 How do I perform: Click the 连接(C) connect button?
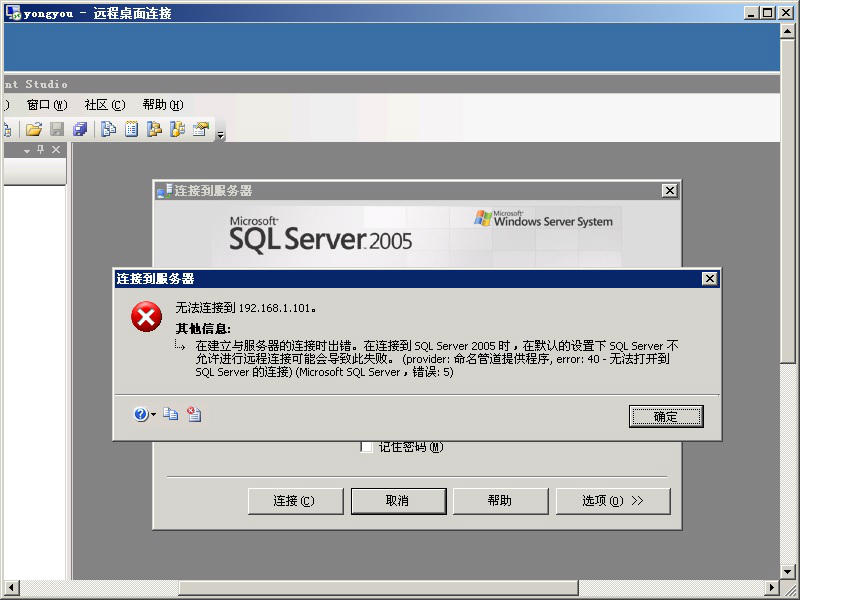(x=295, y=501)
